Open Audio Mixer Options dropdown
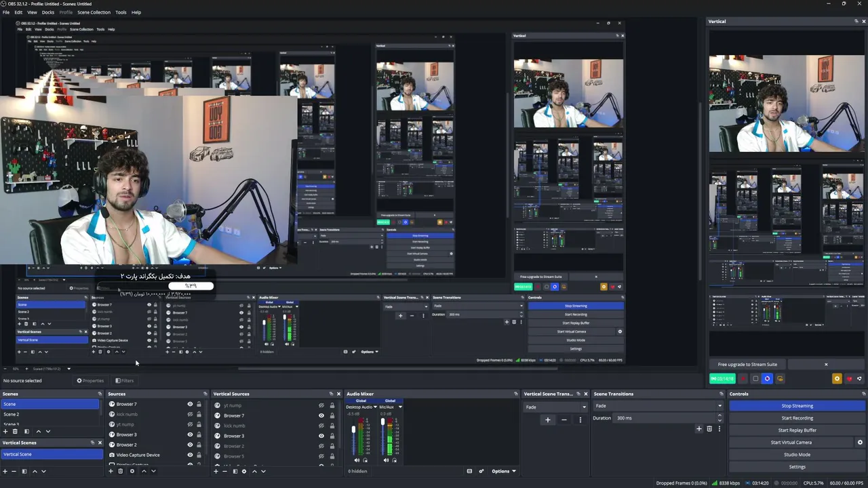Viewport: 868px width, 488px height. [504, 471]
